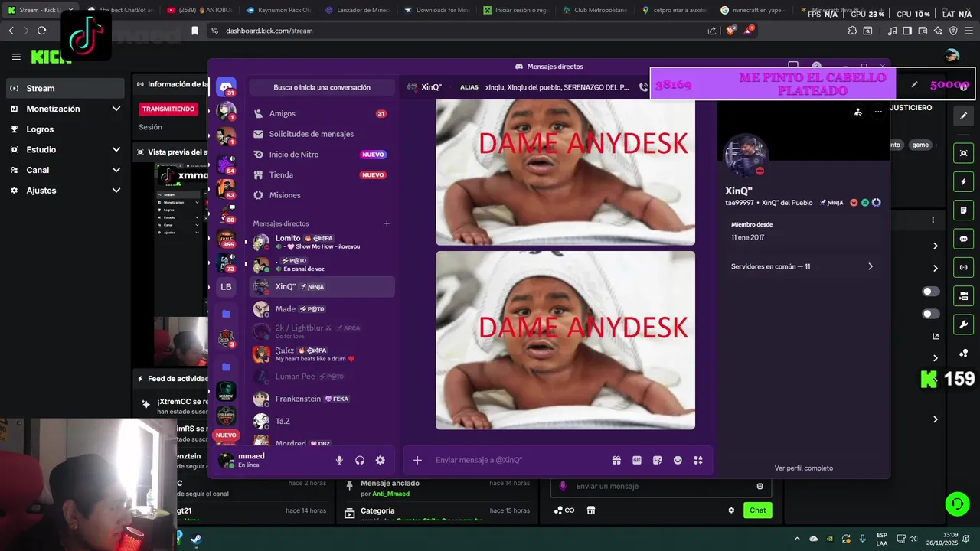Viewport: 980px width, 551px height.
Task: Open emoji picker in Discord message bar
Action: click(x=678, y=460)
